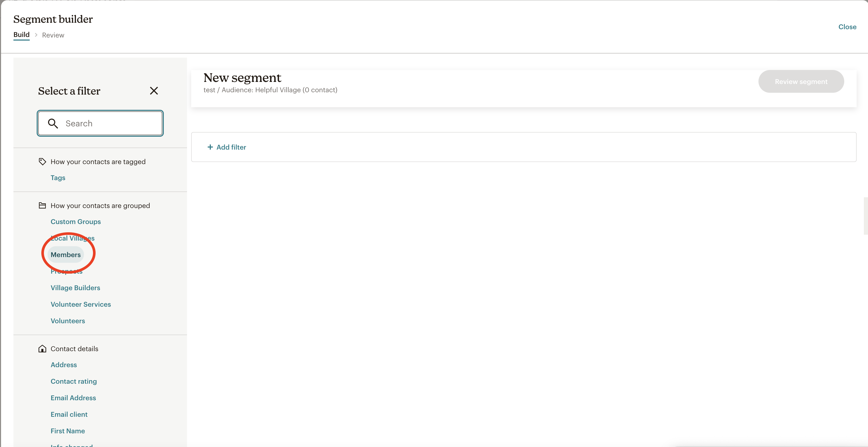Click the breadcrumb chevron between Build and Review
Viewport: 868px width, 447px height.
coord(36,35)
